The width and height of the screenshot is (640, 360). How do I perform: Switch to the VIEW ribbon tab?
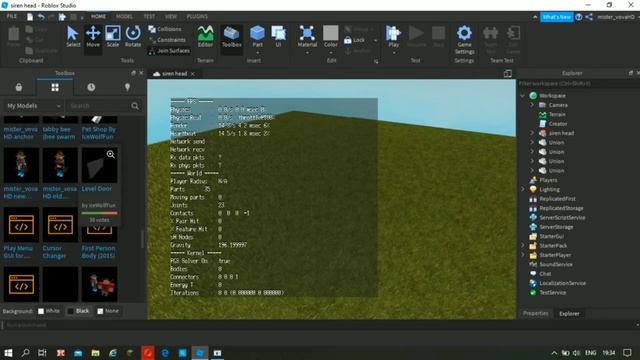click(x=171, y=17)
